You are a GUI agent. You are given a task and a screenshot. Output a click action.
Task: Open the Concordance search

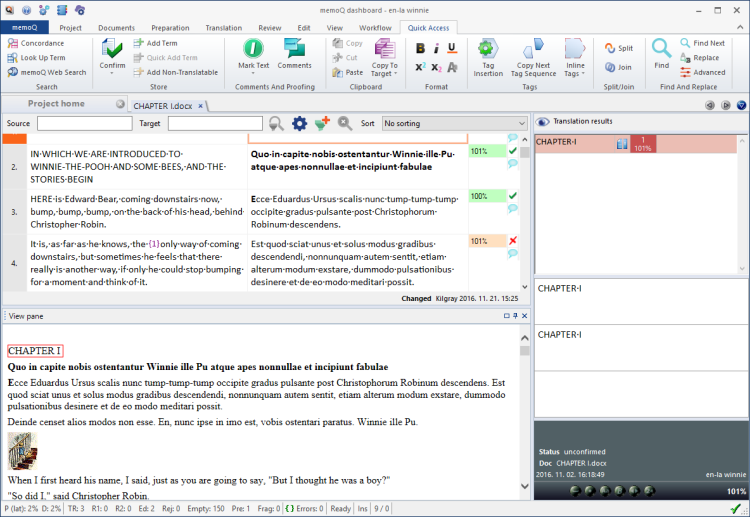point(35,43)
